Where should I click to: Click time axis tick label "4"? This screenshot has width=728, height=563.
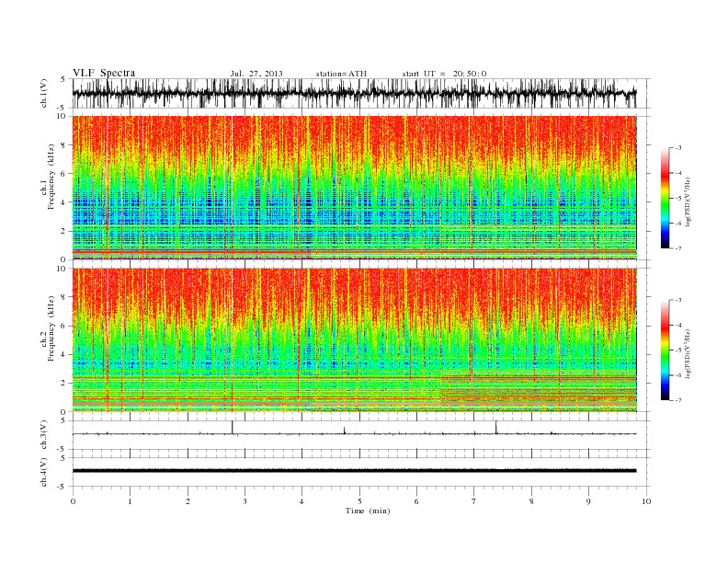pos(302,501)
